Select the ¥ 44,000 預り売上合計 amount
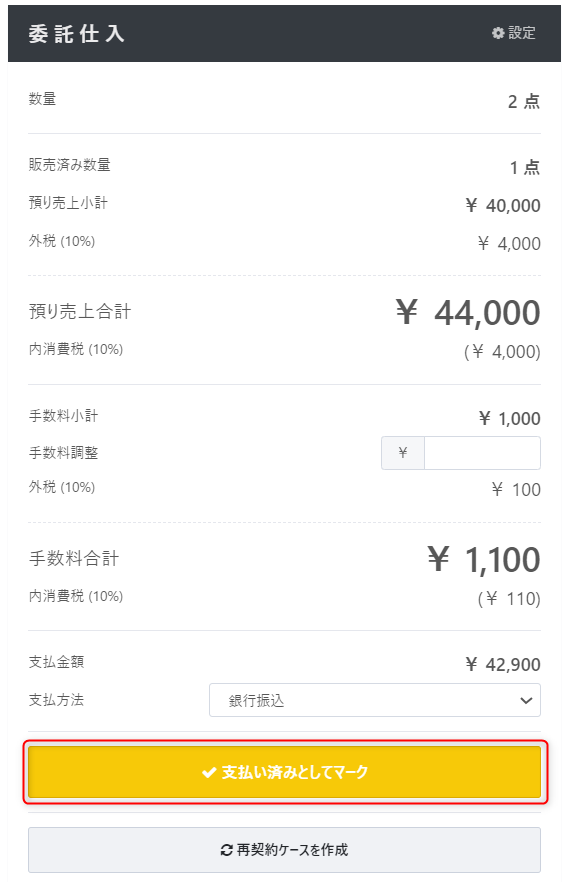This screenshot has height=882, width=572. coord(468,313)
